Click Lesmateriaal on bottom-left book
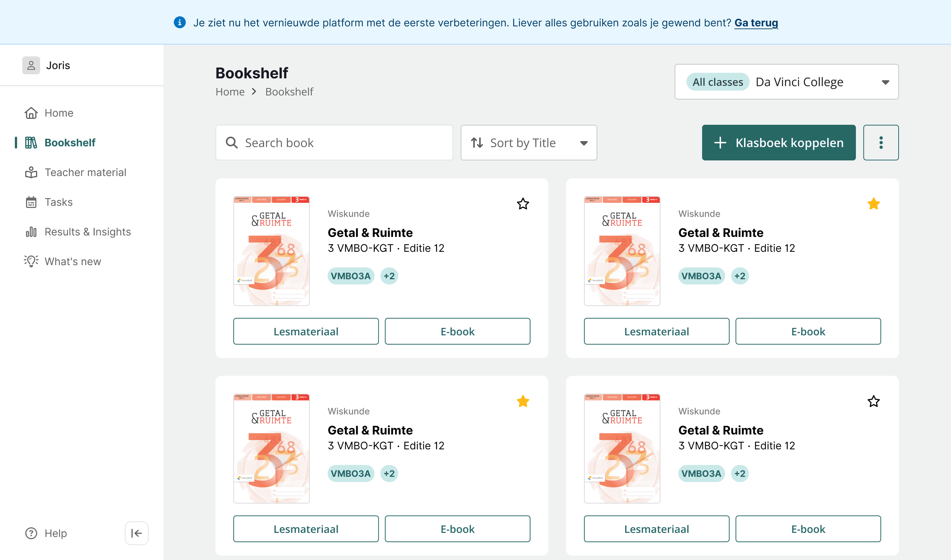The width and height of the screenshot is (951, 560). click(306, 529)
